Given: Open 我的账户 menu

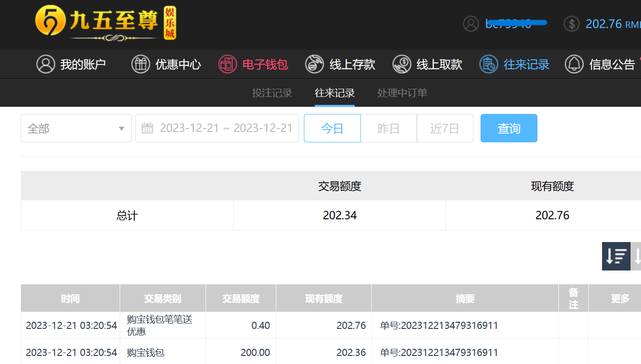Looking at the screenshot, I should click(71, 64).
